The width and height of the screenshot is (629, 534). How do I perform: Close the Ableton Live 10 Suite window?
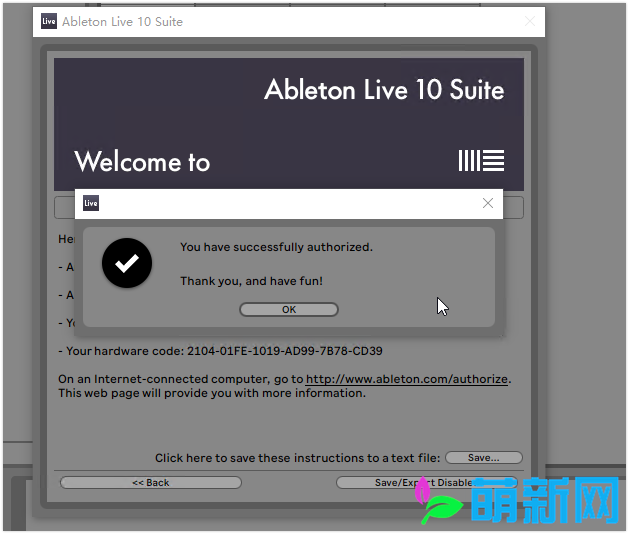[530, 21]
